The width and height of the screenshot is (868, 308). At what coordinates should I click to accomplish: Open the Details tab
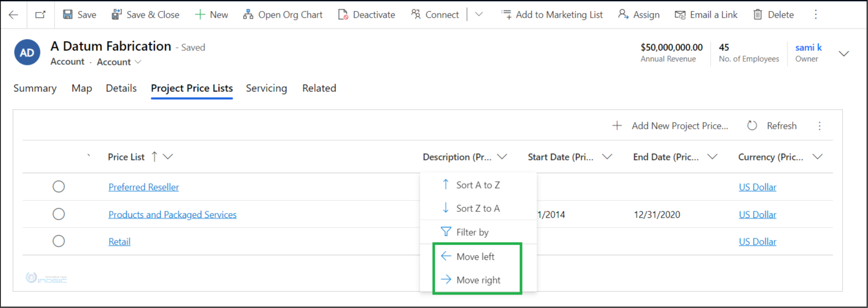[121, 88]
